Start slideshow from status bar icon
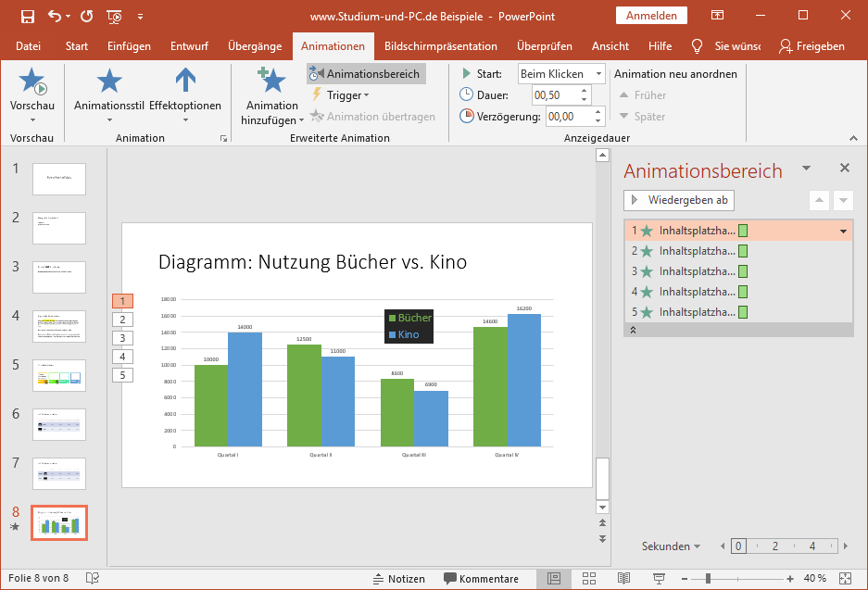868x590 pixels. click(659, 578)
